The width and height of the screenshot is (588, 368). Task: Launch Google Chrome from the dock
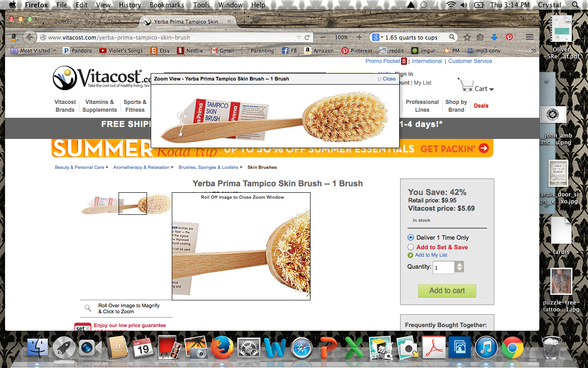pyautogui.click(x=513, y=347)
